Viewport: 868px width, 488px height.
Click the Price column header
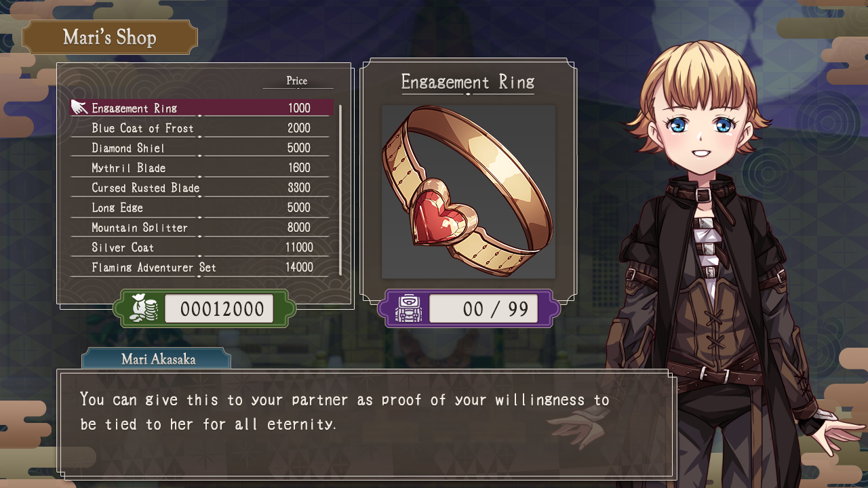point(297,81)
